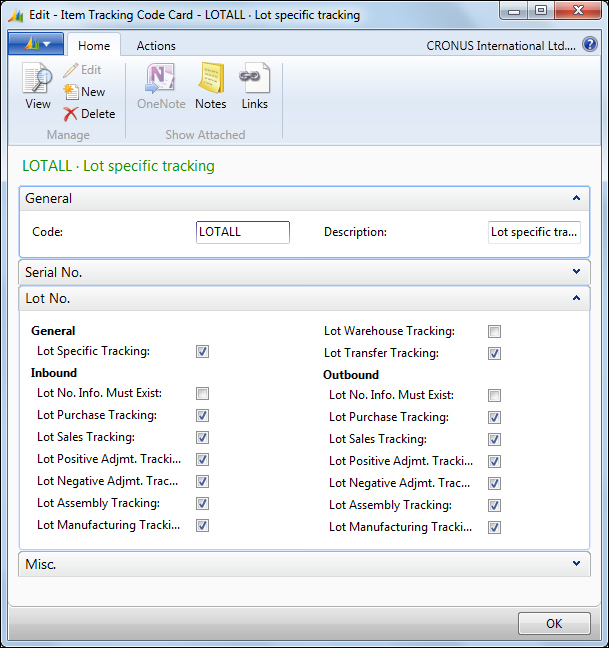
Task: Switch to the Actions tab
Action: [x=156, y=45]
